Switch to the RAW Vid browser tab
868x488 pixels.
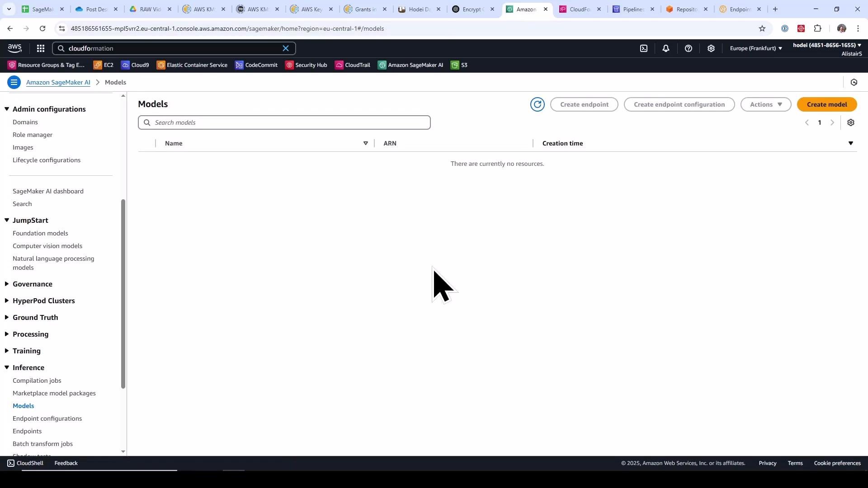[151, 9]
